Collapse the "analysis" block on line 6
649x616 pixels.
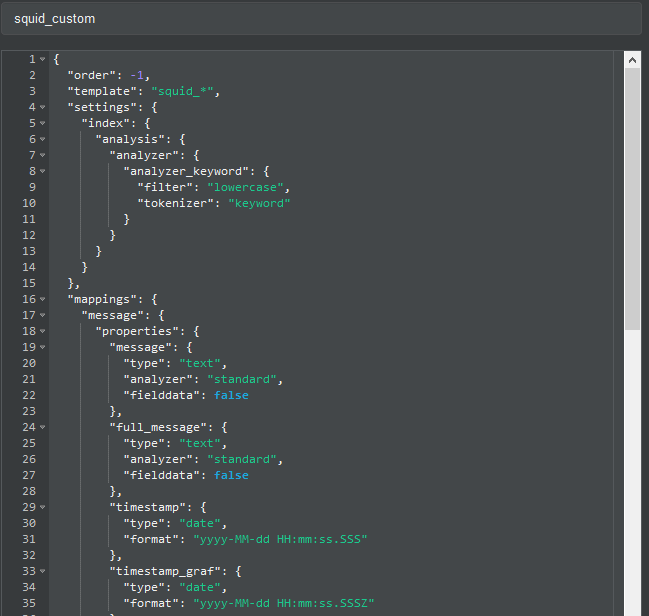[43, 139]
